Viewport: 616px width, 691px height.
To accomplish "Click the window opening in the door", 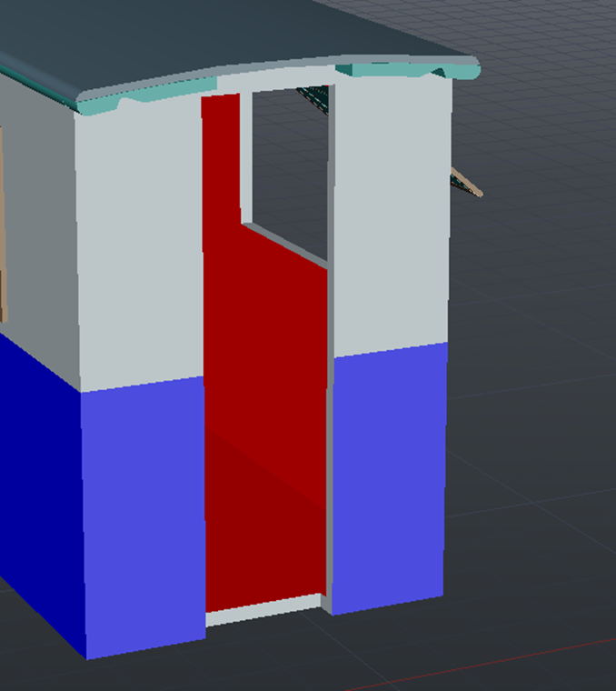I will pyautogui.click(x=291, y=172).
